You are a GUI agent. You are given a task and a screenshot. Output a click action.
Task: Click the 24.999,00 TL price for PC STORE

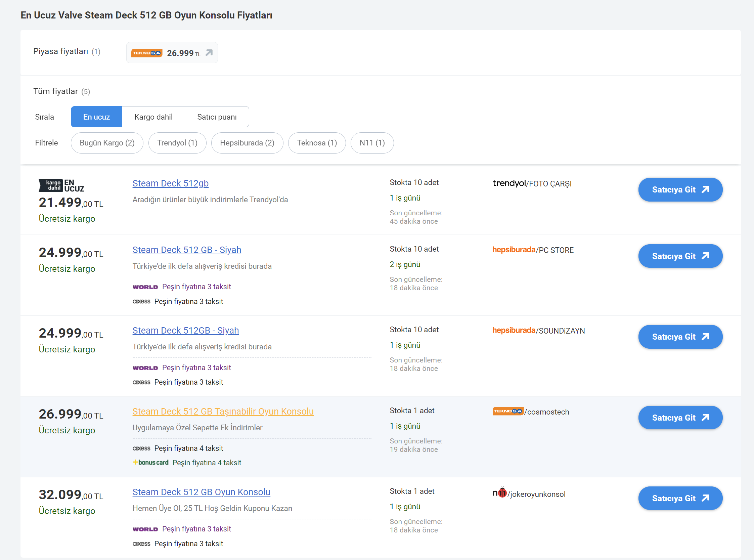(71, 253)
